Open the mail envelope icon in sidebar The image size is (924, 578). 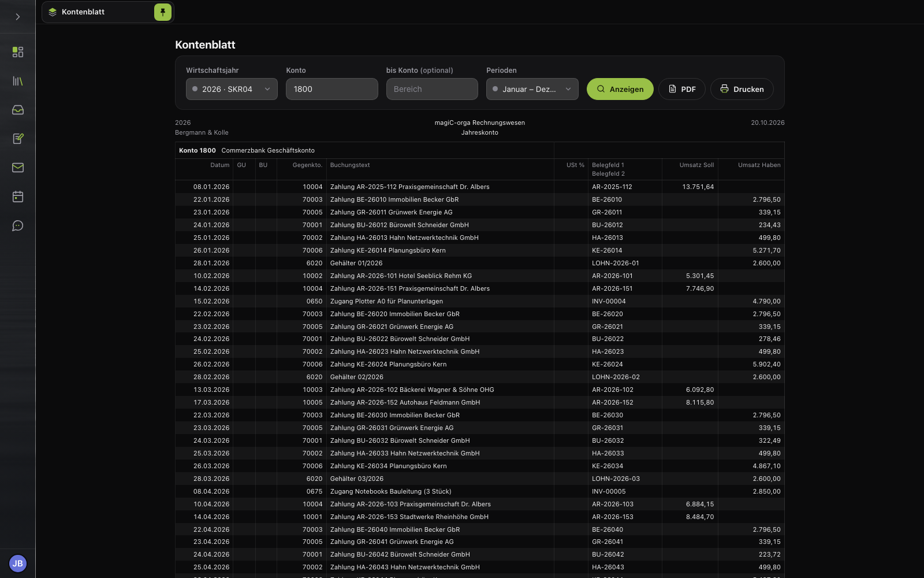(x=18, y=168)
